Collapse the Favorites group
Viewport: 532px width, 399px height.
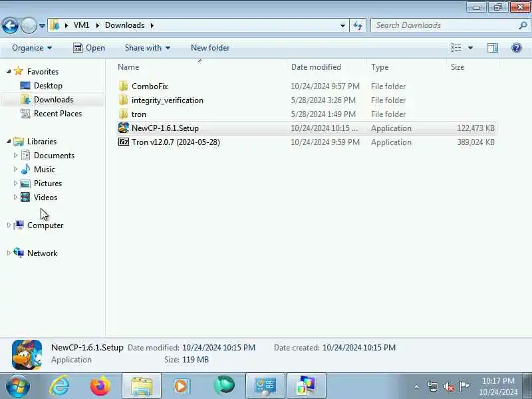pyautogui.click(x=9, y=71)
